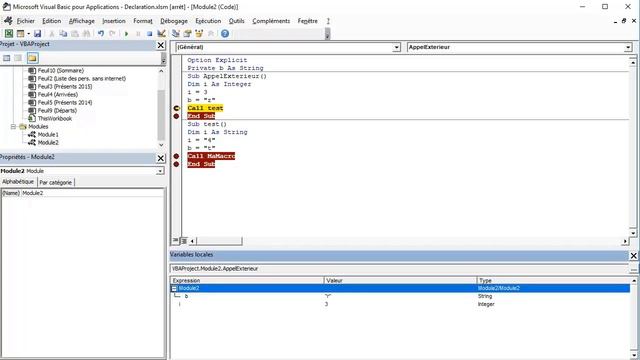The width and height of the screenshot is (640, 360).
Task: Select the variable i row in locals
Action: coord(400,304)
